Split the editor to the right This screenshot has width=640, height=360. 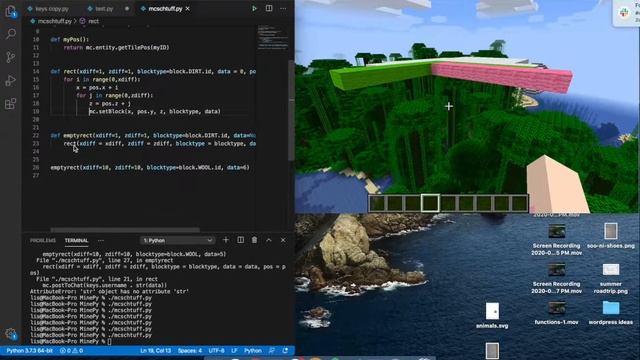pos(269,8)
